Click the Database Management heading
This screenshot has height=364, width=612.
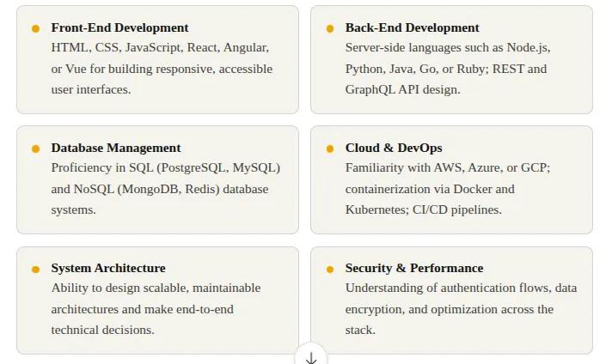point(116,148)
